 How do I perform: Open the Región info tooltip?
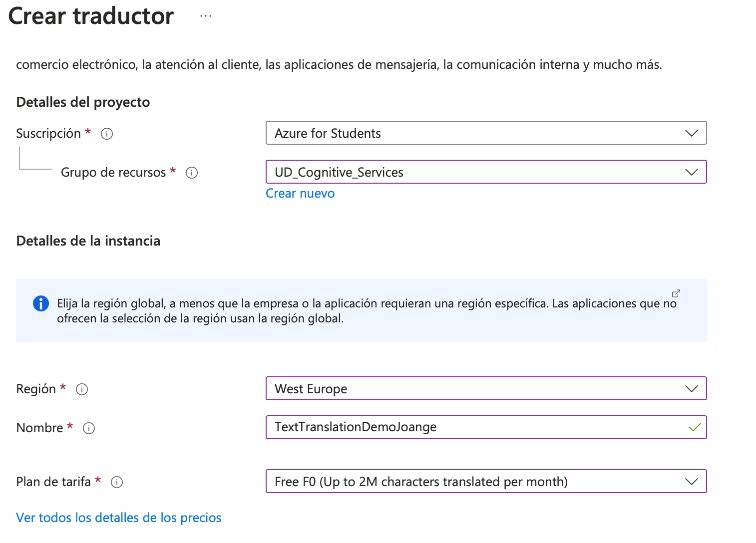(x=81, y=389)
